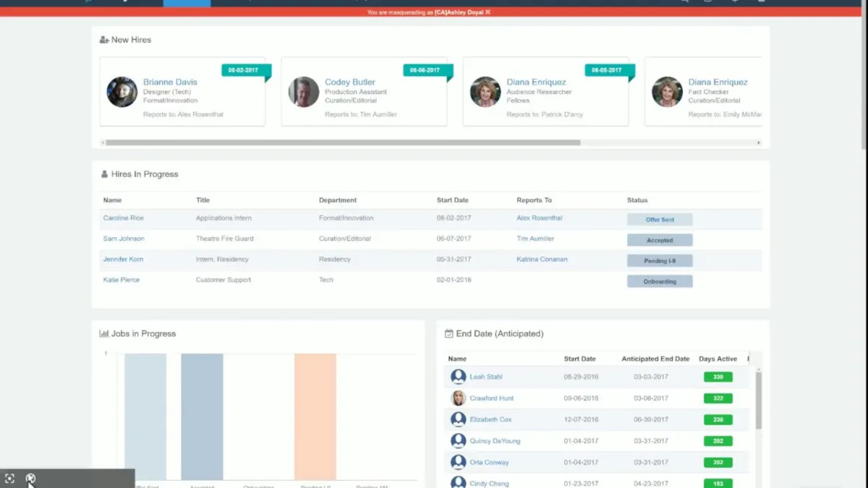Viewport: 868px width, 488px height.
Task: Click the Anticipated End Date column header
Action: (655, 359)
